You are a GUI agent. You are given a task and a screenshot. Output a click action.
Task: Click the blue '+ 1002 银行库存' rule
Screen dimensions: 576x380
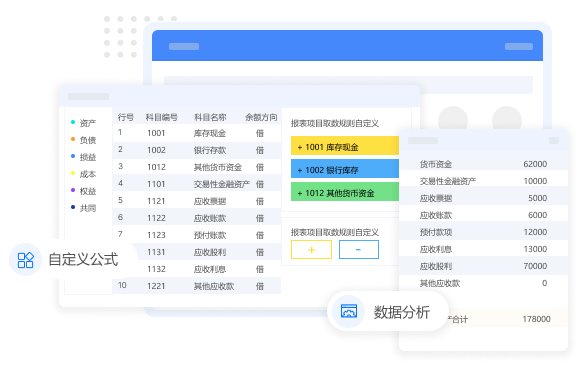click(x=345, y=169)
